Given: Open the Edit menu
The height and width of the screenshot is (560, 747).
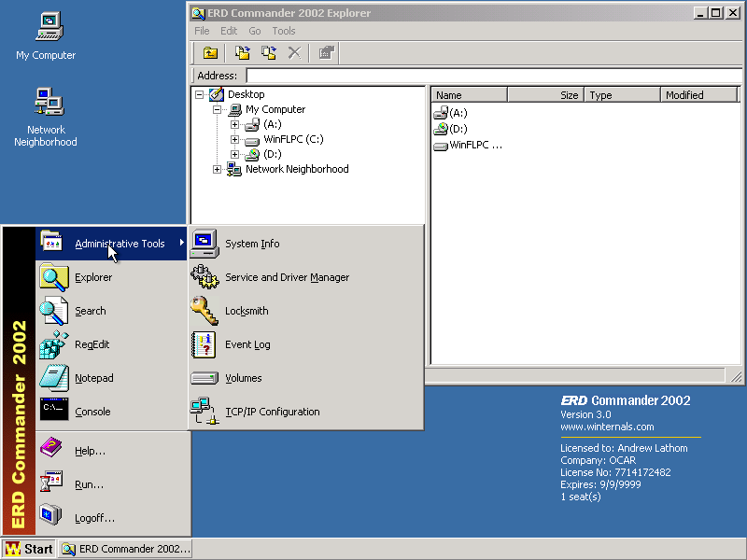Looking at the screenshot, I should (229, 31).
